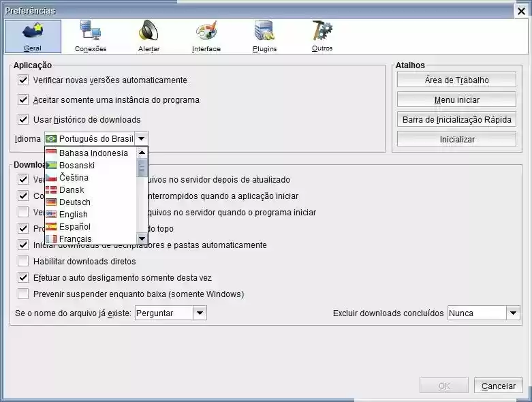Toggle the checkbox ending in 'do topo'
532x402 pixels.
pos(23,229)
